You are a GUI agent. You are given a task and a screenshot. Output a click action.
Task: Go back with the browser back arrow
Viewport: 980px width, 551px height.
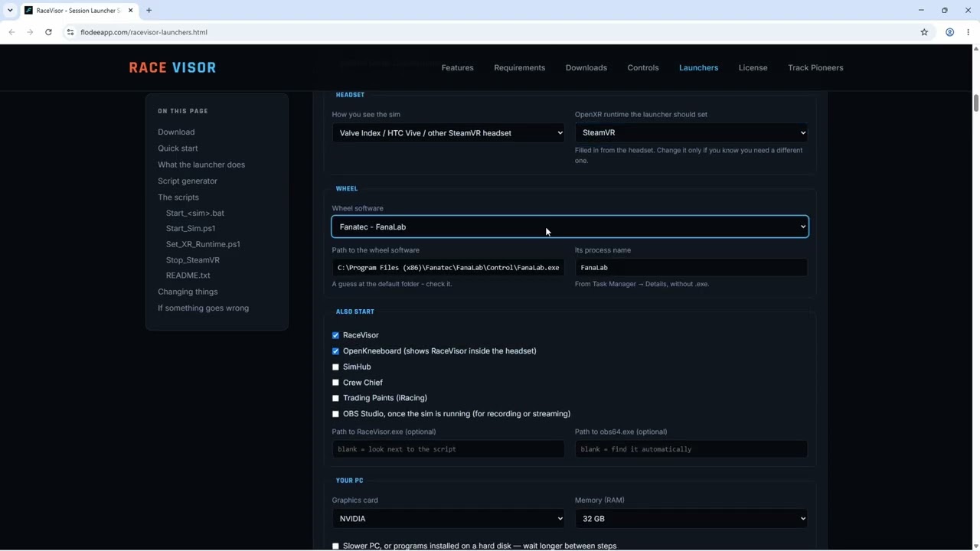click(x=11, y=32)
